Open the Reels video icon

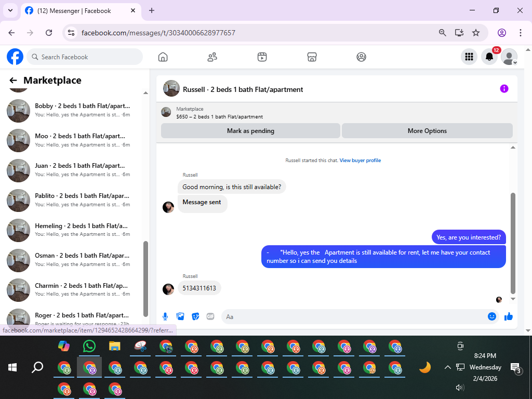point(262,57)
